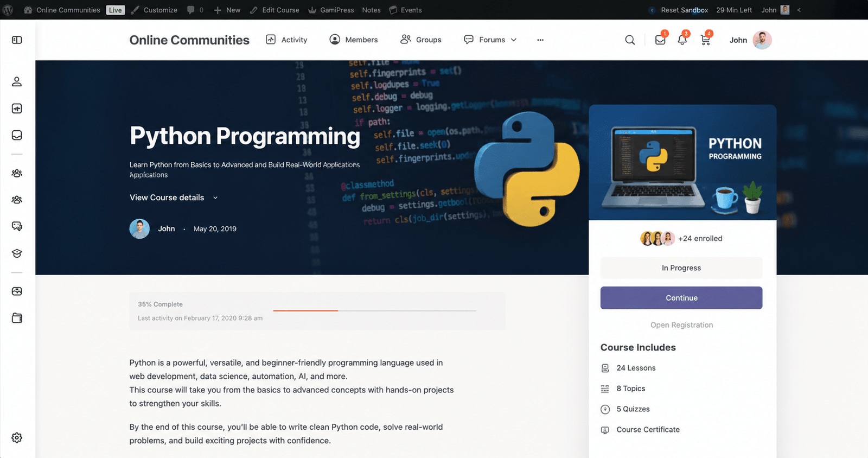Click Online Communities in admin bar
868x458 pixels.
[x=62, y=10]
